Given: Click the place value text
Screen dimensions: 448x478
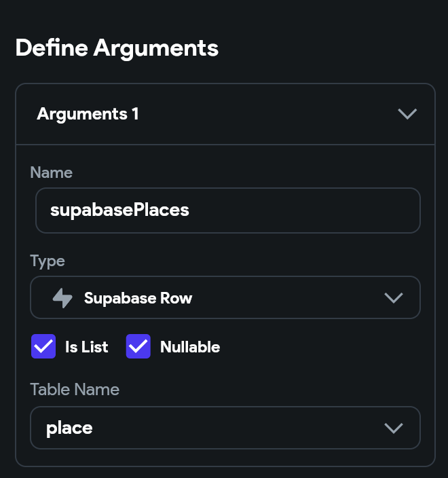Looking at the screenshot, I should pyautogui.click(x=69, y=428).
